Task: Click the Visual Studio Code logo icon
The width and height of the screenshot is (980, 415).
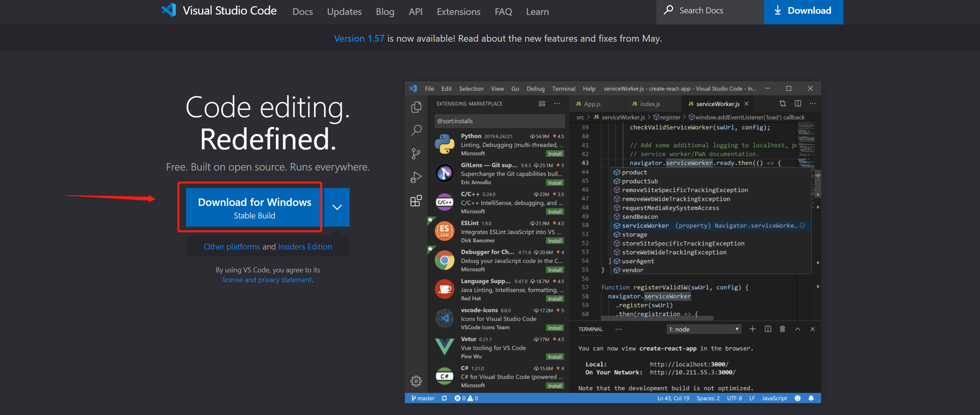Action: click(x=169, y=10)
